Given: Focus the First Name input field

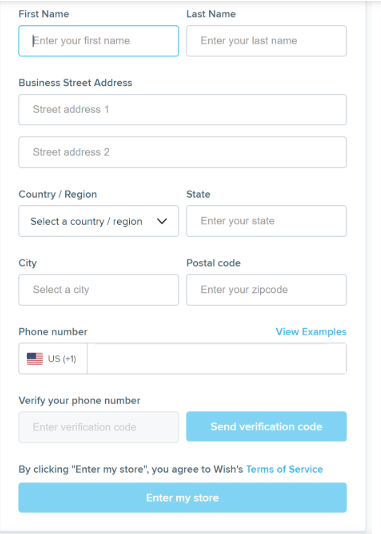Looking at the screenshot, I should tap(98, 41).
